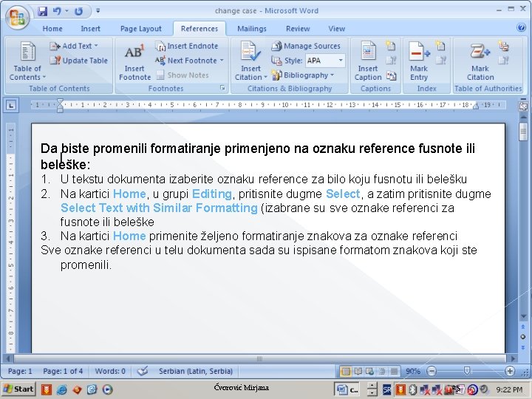Check proofing errors status icon
The image size is (532, 399).
(143, 371)
